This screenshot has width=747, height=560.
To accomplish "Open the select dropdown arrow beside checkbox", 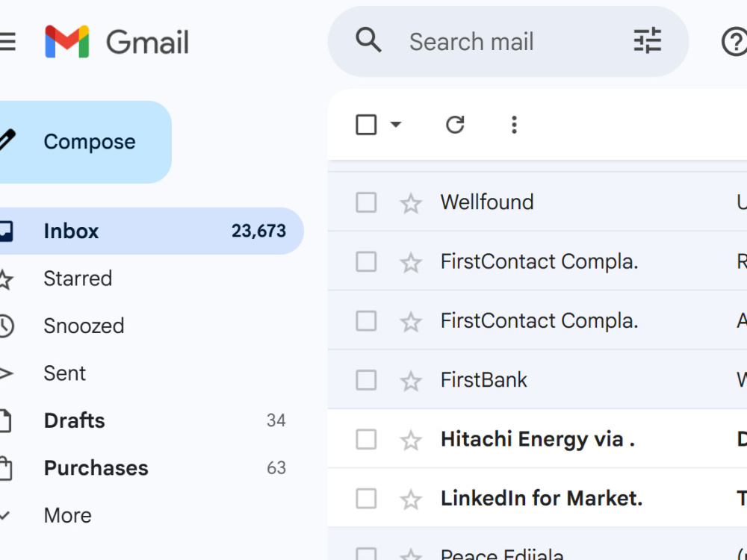I will click(x=396, y=125).
